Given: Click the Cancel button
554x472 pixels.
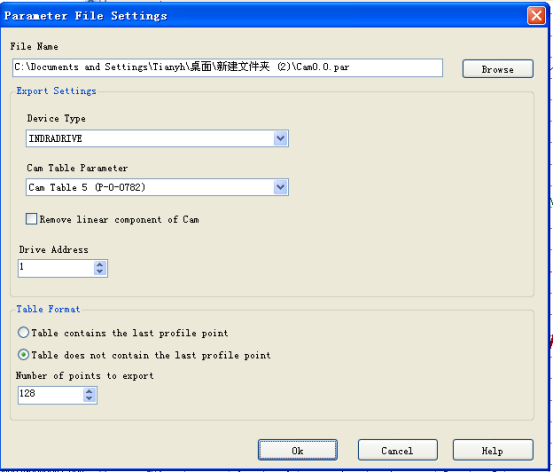Looking at the screenshot, I should click(397, 450).
